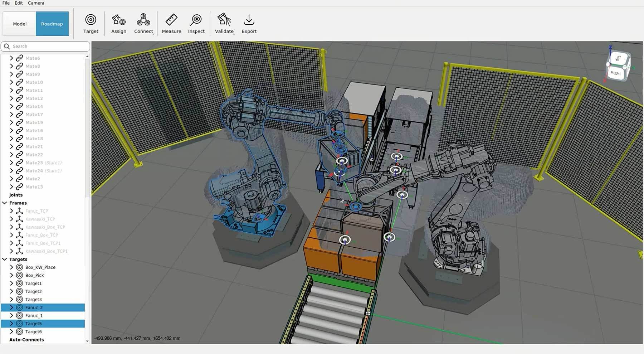Click the search magnifier icon
644x354 pixels.
[x=7, y=46]
